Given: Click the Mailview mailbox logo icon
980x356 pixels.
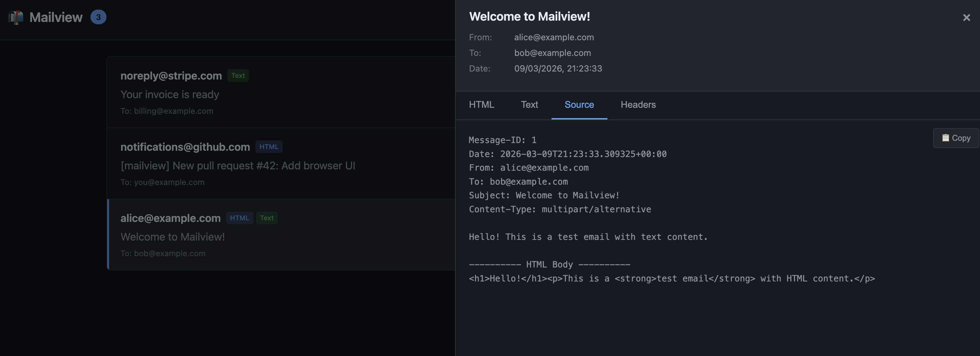Looking at the screenshot, I should [x=16, y=18].
